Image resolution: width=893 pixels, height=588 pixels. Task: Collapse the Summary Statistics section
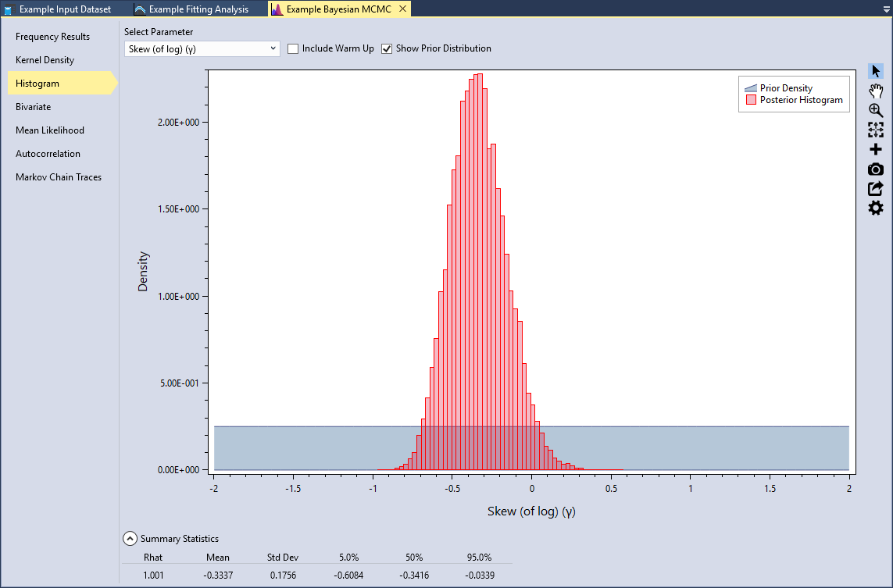130,538
